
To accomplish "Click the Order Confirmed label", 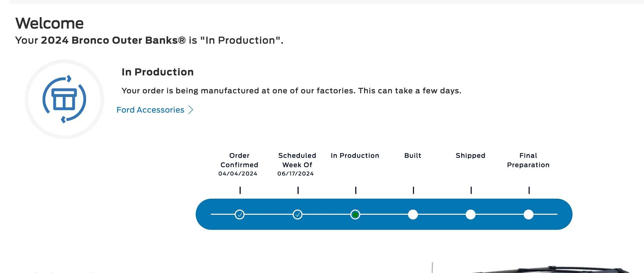I will coord(239,160).
